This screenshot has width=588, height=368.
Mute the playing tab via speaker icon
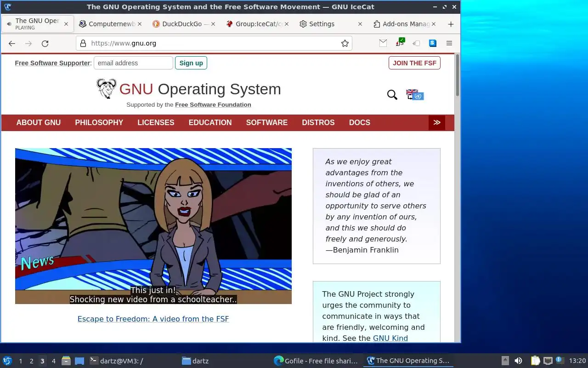[x=10, y=24]
